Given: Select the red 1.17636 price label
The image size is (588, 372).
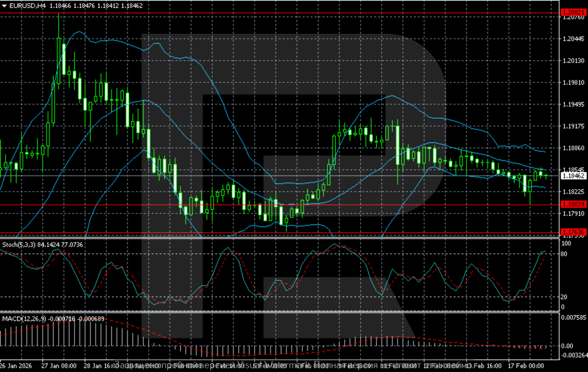Looking at the screenshot, I should 573,232.
